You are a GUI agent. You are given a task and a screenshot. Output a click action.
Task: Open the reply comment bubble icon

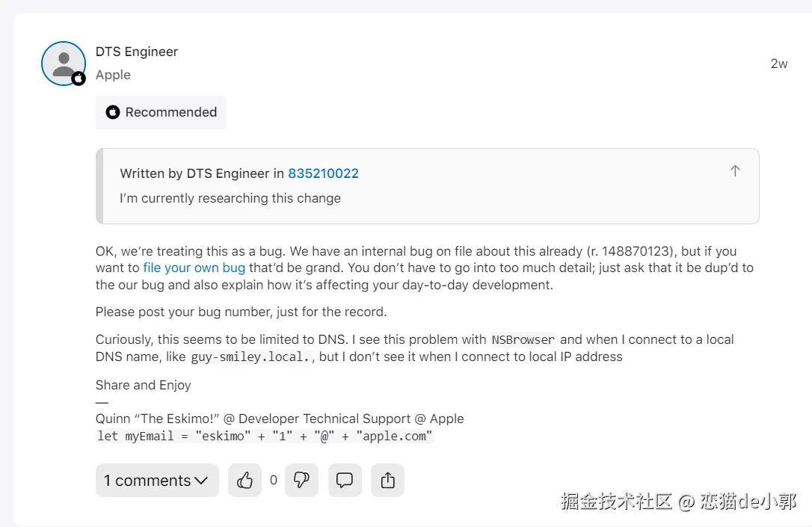click(x=345, y=481)
